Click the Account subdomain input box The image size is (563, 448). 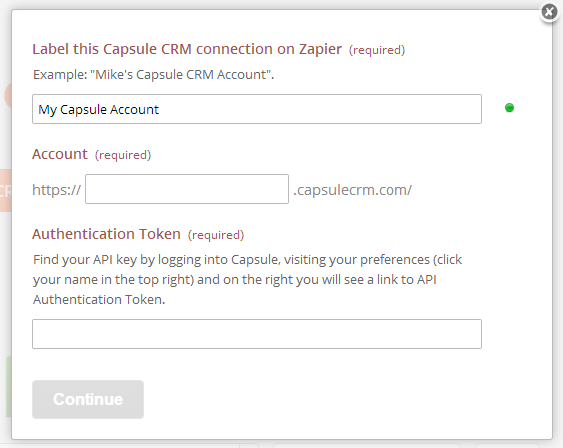(x=187, y=189)
